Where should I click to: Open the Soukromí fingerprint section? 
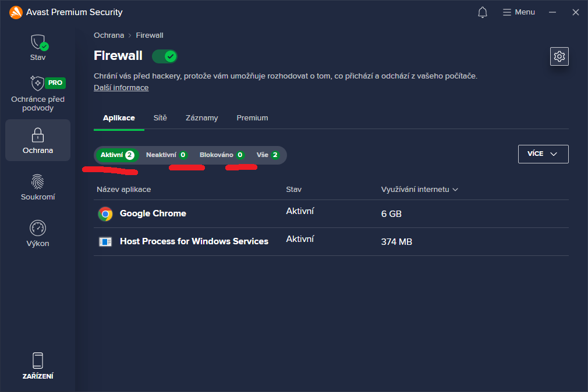coord(38,187)
